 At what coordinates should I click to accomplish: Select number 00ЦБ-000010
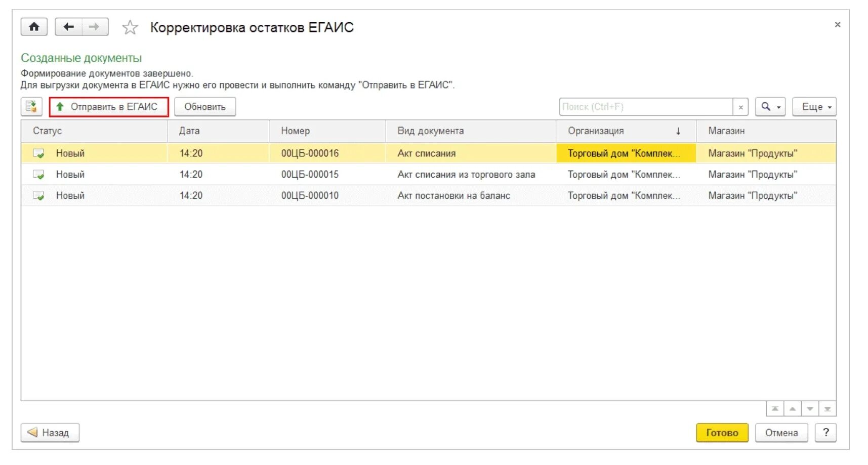(310, 196)
